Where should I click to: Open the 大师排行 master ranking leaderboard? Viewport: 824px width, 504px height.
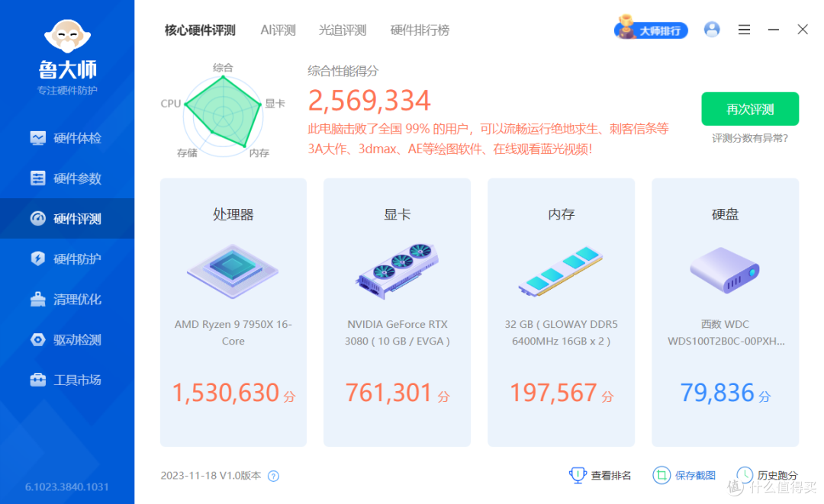coord(651,29)
